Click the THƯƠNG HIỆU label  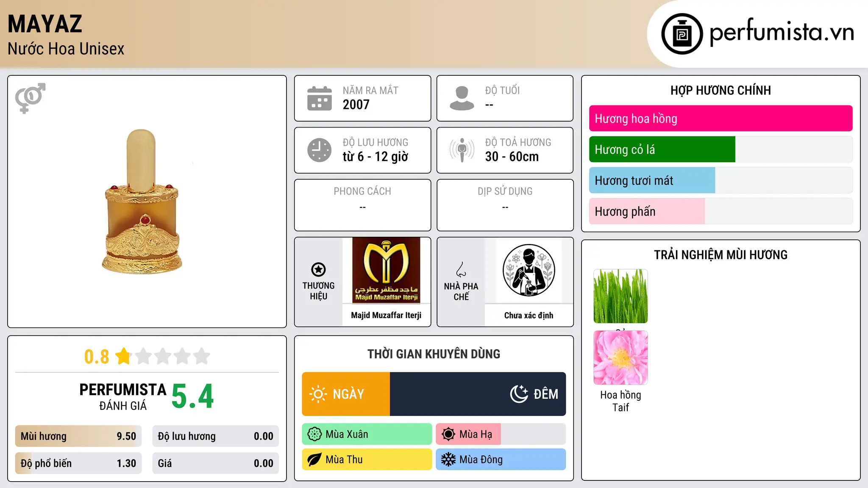tap(318, 291)
